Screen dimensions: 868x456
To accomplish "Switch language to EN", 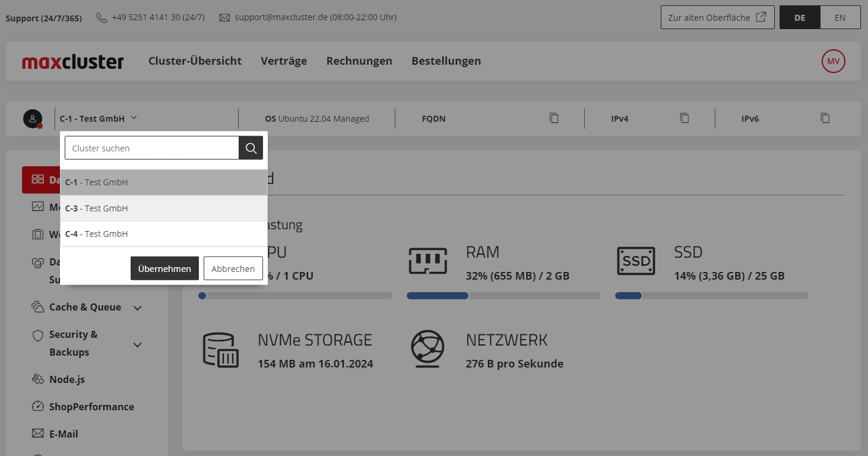I will click(840, 17).
